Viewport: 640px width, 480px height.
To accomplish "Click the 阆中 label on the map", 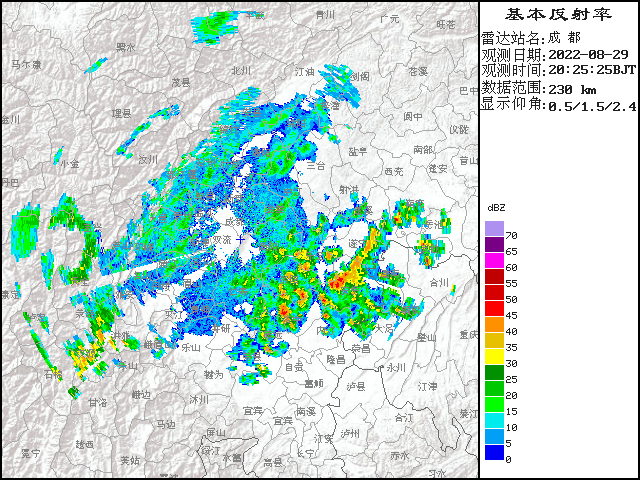I will pyautogui.click(x=413, y=116).
